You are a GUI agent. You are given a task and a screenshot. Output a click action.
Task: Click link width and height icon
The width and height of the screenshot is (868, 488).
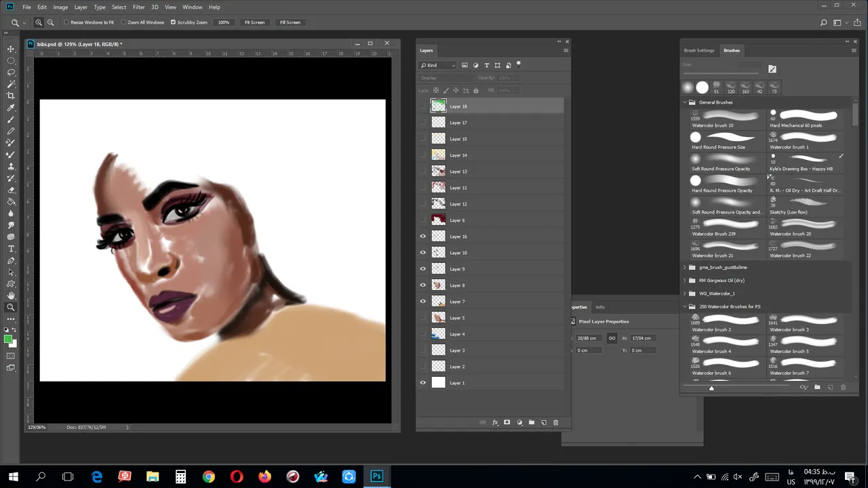612,338
